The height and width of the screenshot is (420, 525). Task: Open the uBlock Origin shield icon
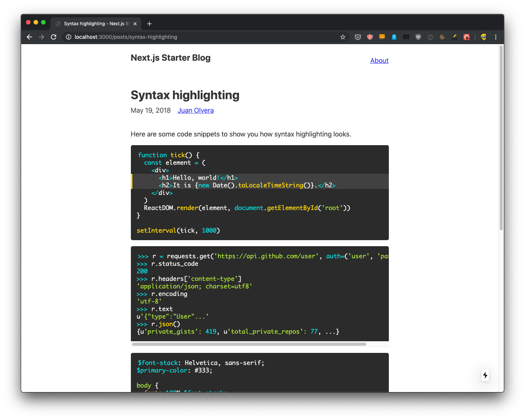point(418,37)
